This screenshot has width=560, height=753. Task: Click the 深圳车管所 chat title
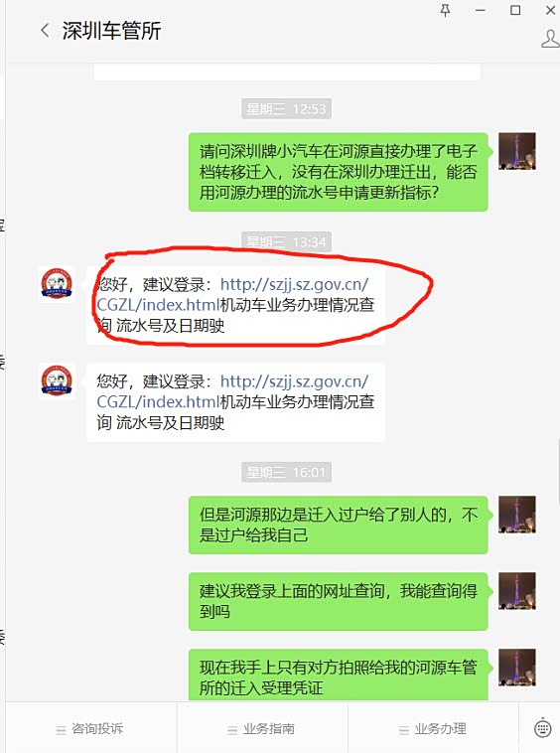(x=111, y=31)
